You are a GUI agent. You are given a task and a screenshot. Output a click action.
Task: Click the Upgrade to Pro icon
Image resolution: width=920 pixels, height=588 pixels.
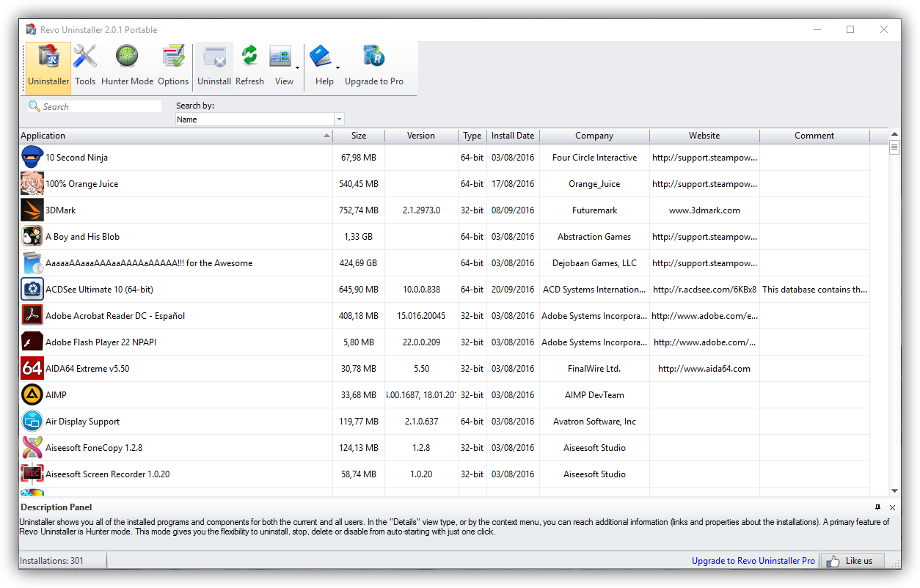374,57
